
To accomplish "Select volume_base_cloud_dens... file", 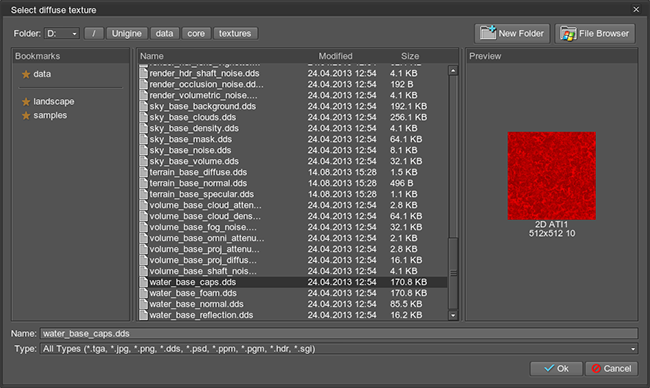I will pyautogui.click(x=293, y=216).
